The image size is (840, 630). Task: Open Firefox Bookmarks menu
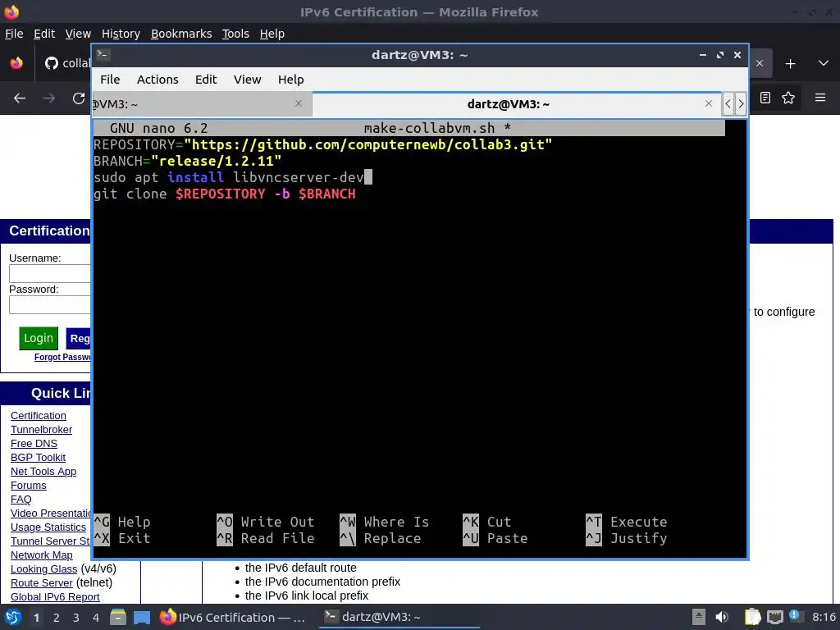click(x=181, y=34)
